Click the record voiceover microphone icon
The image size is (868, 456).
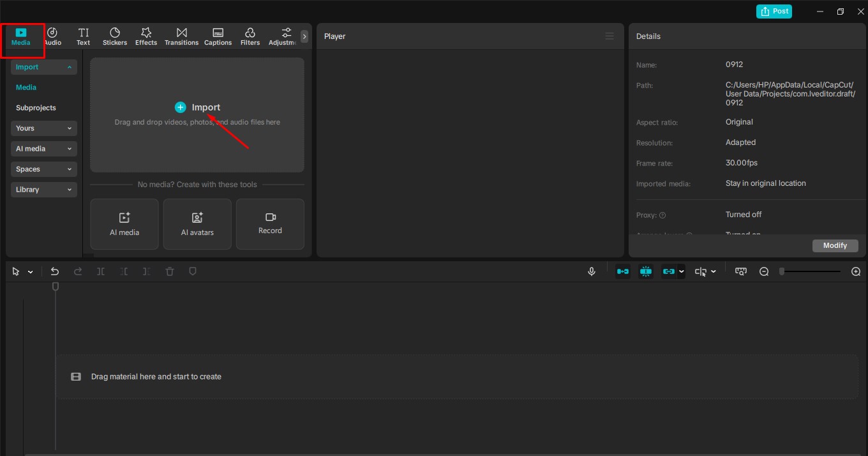coord(591,271)
